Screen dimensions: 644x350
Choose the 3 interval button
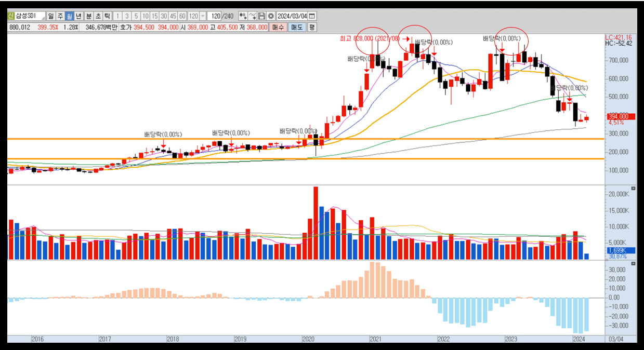coord(127,16)
